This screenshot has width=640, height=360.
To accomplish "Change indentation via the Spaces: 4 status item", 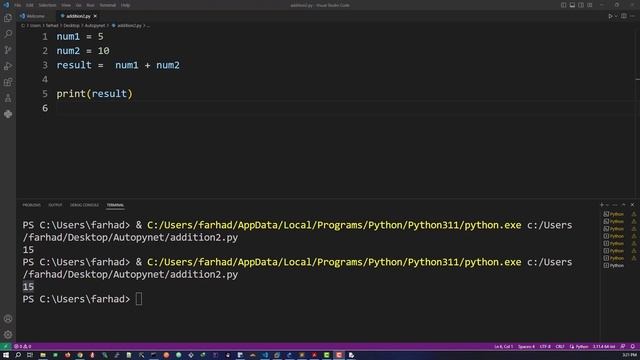I will tap(526, 347).
